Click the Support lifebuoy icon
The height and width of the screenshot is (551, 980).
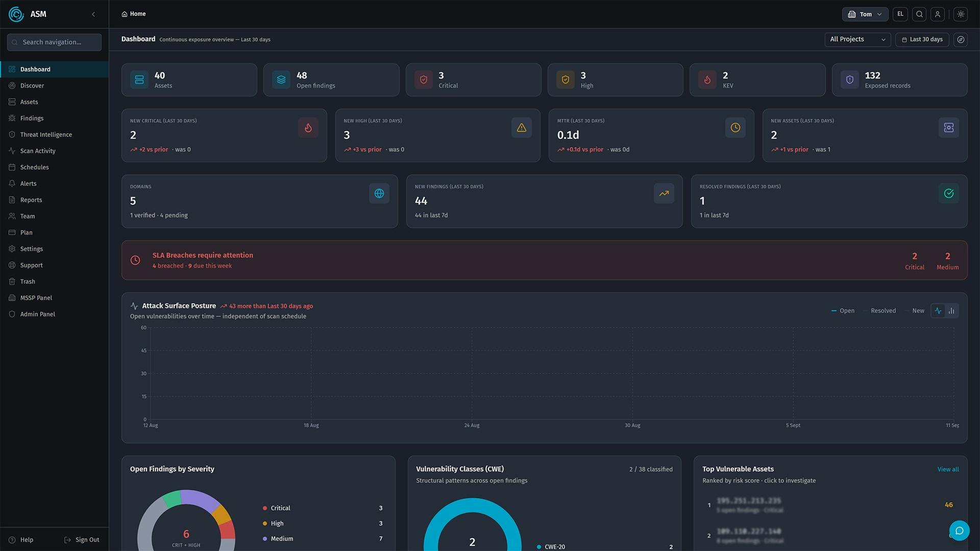(12, 265)
